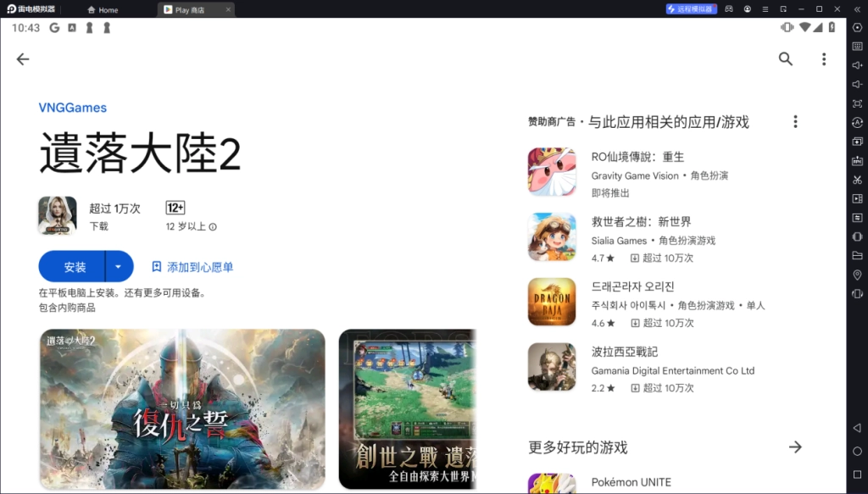
Task: Tap the Android recent apps square
Action: [x=858, y=474]
